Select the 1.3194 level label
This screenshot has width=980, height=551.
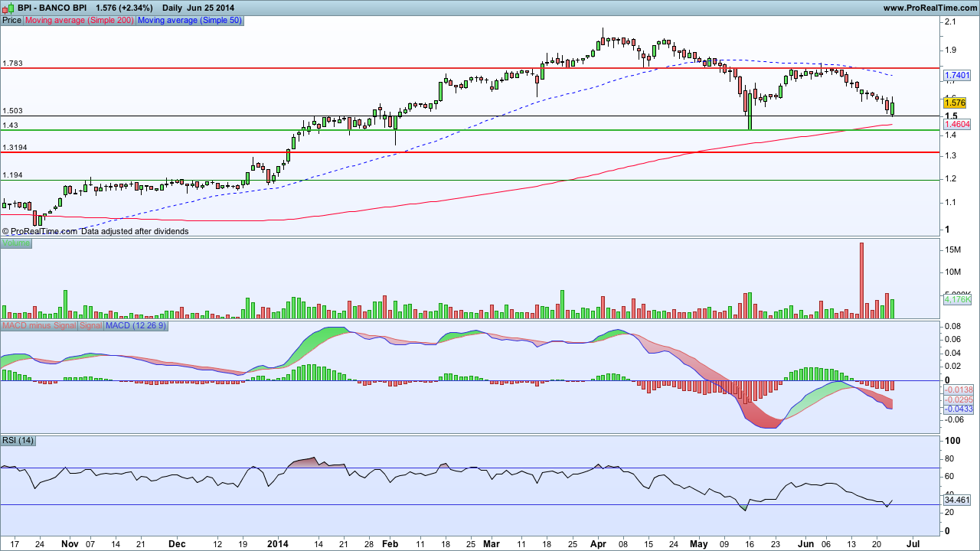click(x=15, y=147)
